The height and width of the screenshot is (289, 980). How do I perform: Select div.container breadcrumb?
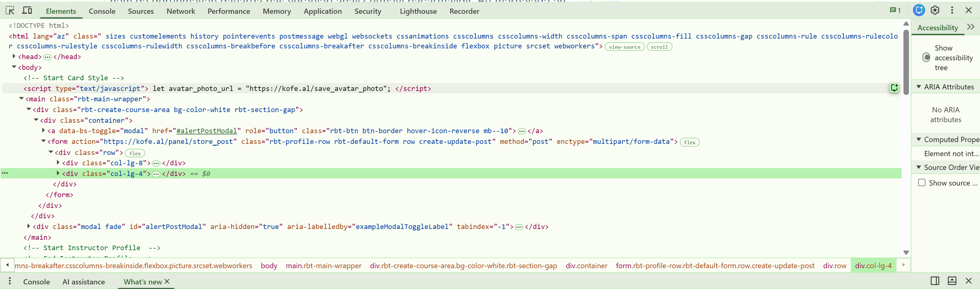tap(586, 265)
